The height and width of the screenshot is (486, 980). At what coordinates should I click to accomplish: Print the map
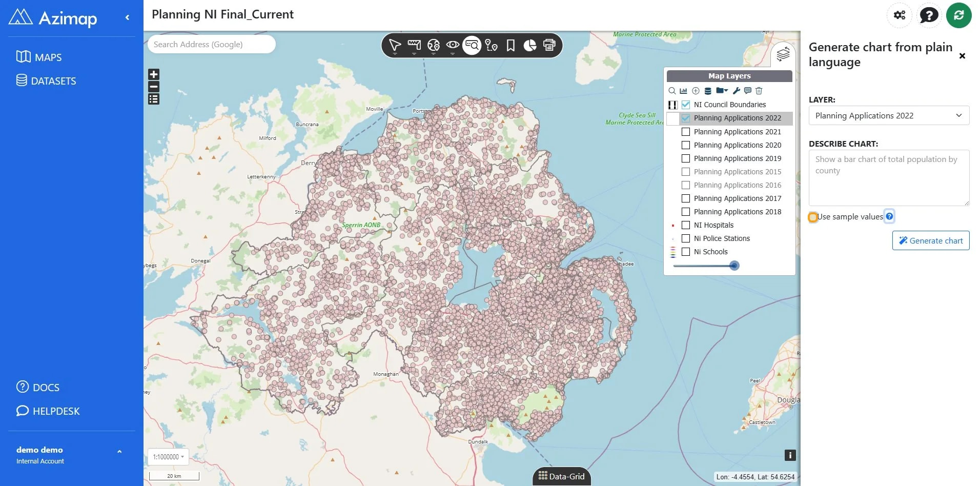[549, 46]
